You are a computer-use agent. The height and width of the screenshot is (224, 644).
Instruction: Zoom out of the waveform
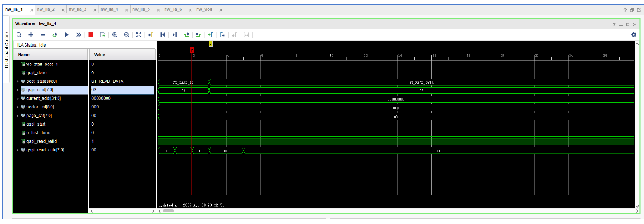coord(127,35)
